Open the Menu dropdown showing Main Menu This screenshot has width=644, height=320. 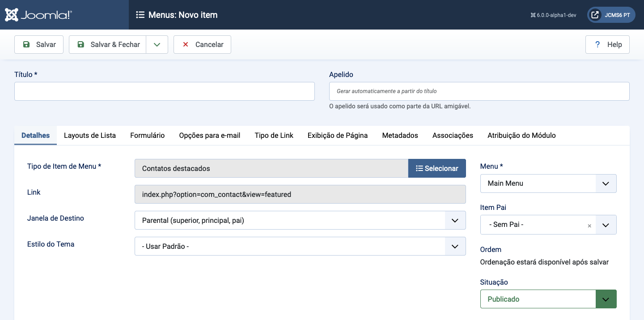pos(548,183)
